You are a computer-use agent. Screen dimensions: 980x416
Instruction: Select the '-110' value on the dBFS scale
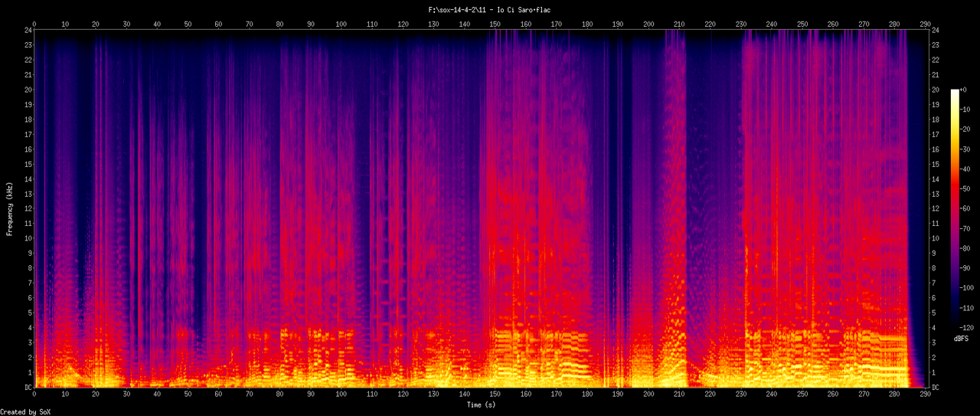pyautogui.click(x=967, y=308)
